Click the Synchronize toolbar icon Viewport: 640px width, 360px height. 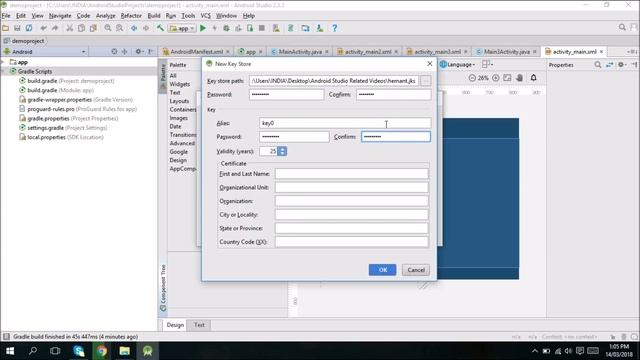pos(29,28)
